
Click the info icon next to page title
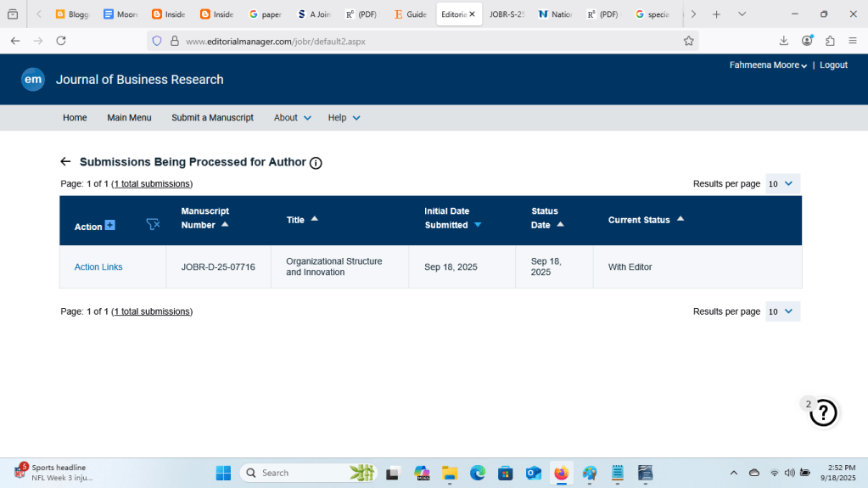(x=316, y=163)
